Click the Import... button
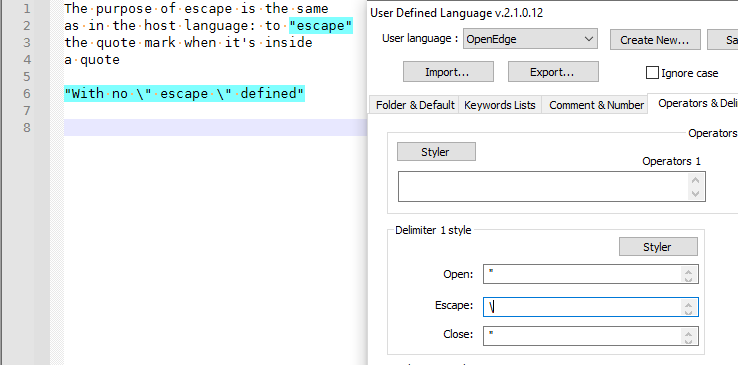Screen dimensions: 738x365 (x=448, y=71)
